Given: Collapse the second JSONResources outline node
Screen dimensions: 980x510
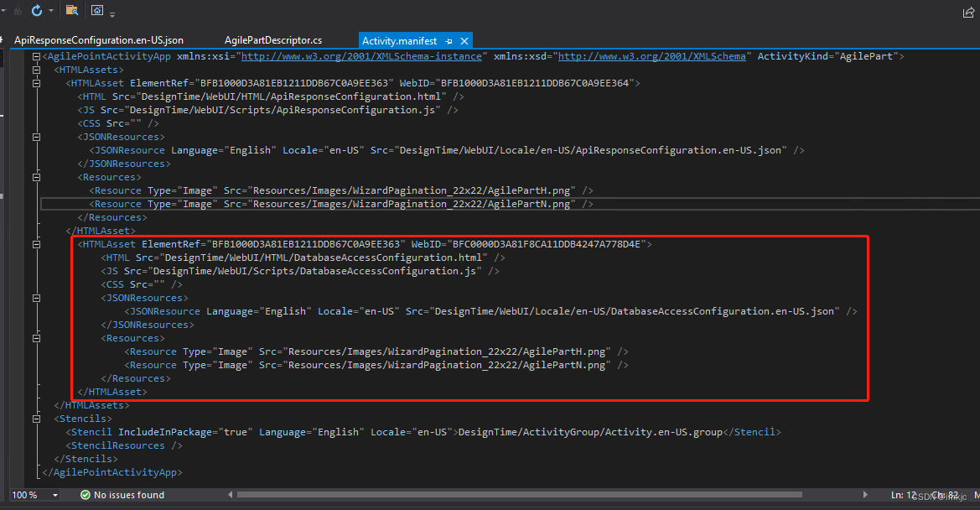Looking at the screenshot, I should click(x=35, y=297).
